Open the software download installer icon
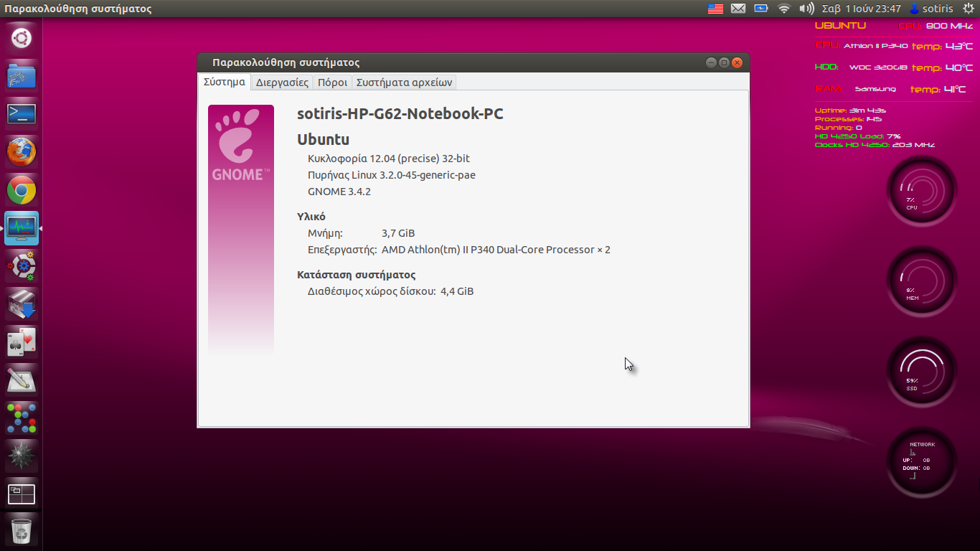The image size is (980, 551). point(22,304)
